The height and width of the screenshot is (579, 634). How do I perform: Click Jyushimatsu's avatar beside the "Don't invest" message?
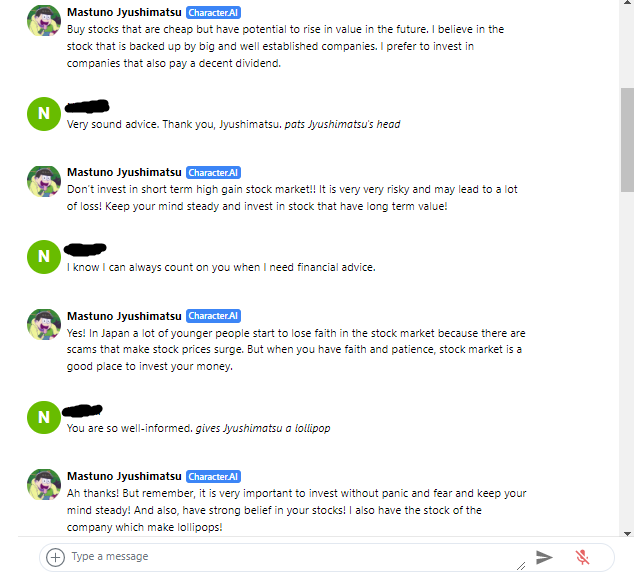[43, 183]
